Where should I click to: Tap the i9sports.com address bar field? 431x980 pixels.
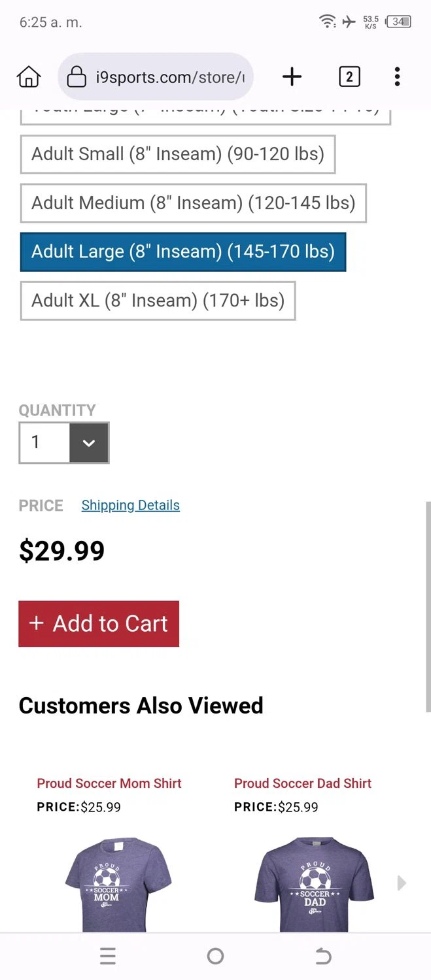pyautogui.click(x=170, y=77)
